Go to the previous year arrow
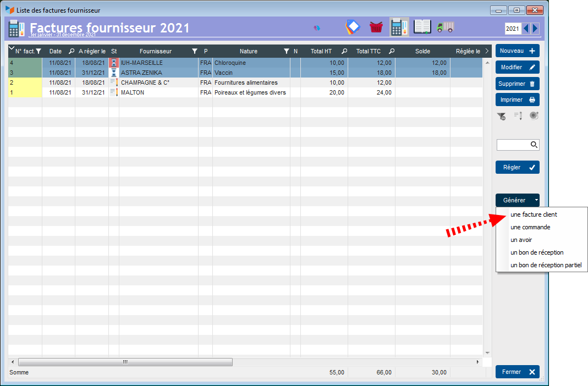This screenshot has width=588, height=386. click(x=526, y=29)
